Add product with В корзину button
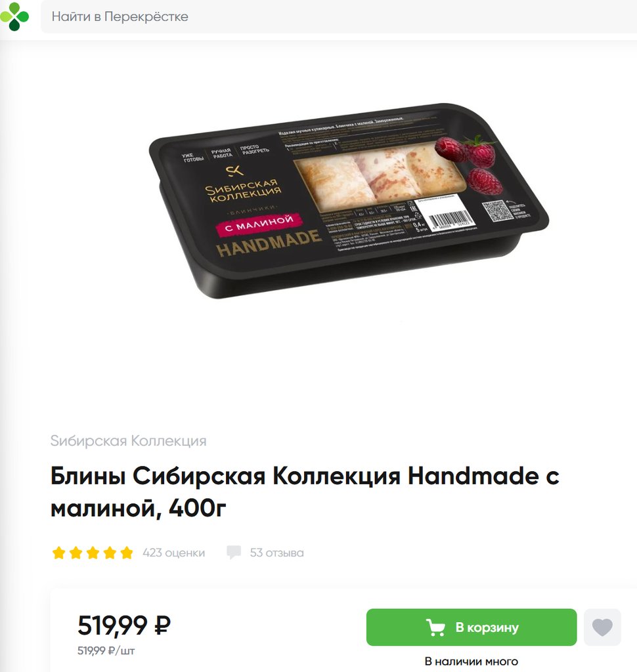 [x=472, y=627]
